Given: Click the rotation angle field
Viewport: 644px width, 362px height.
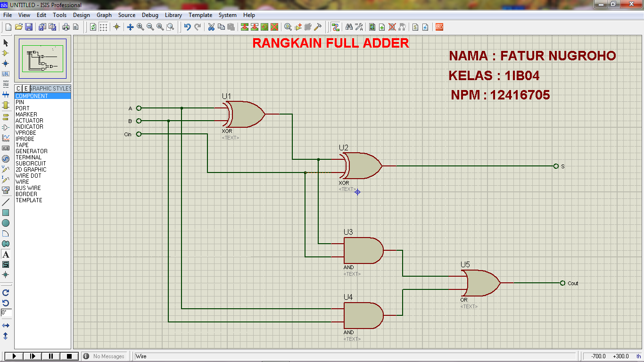Looking at the screenshot, I should pyautogui.click(x=6, y=313).
